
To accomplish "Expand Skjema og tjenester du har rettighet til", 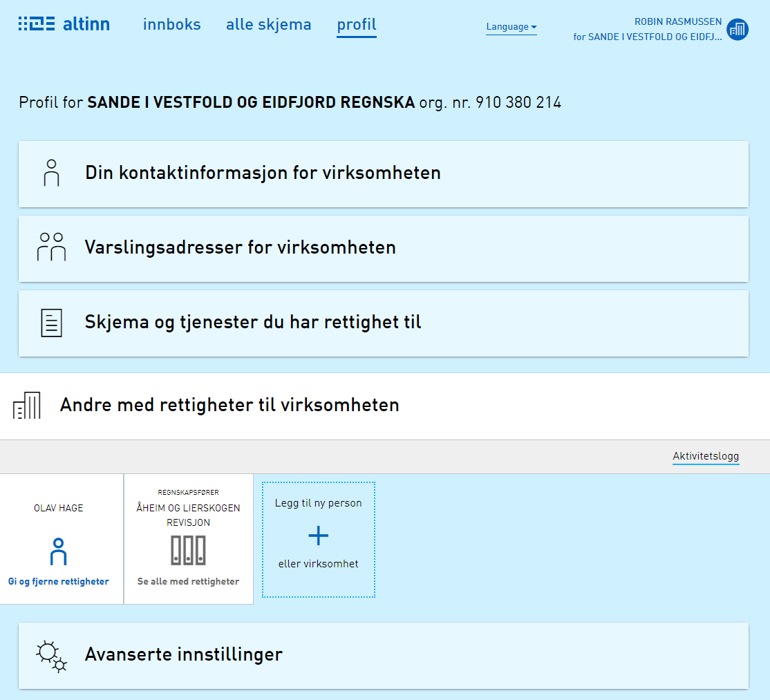I will click(x=384, y=323).
